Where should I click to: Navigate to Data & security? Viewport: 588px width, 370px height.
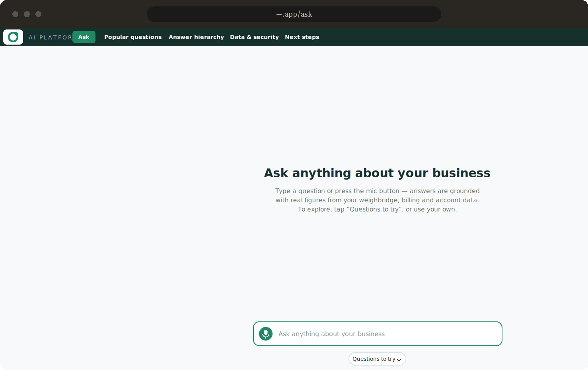(254, 37)
